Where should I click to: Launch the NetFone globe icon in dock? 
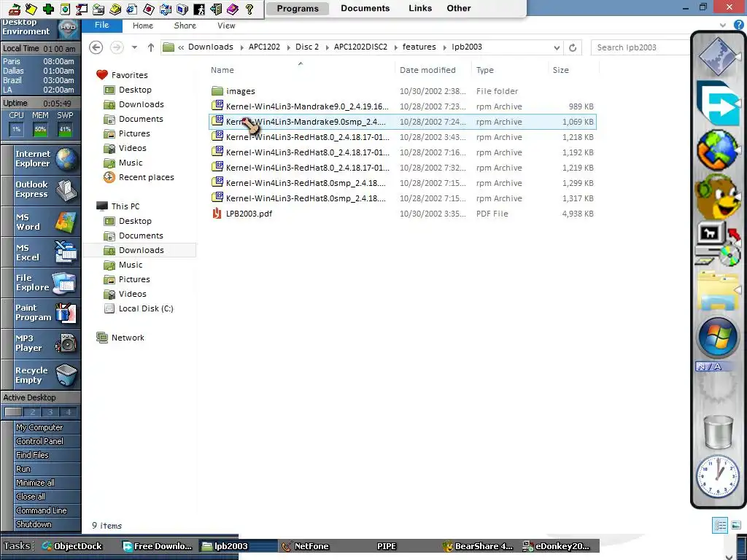pyautogui.click(x=719, y=150)
